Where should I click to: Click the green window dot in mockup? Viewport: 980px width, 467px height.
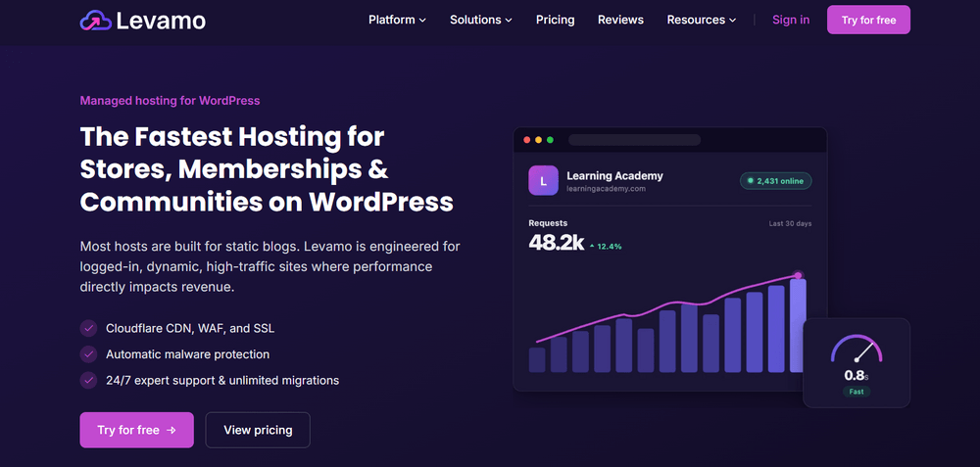coord(550,140)
